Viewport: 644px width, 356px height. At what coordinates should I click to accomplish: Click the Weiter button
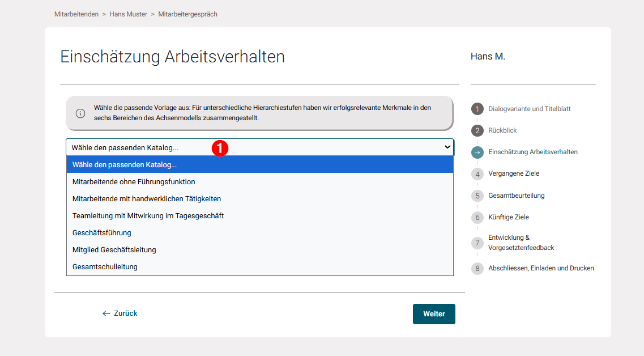pos(434,313)
